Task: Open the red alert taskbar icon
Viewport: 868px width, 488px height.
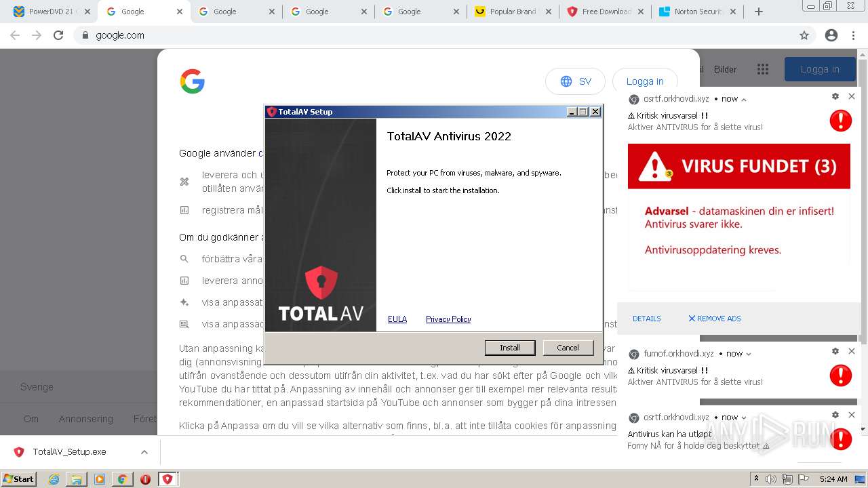Action: pyautogui.click(x=145, y=479)
